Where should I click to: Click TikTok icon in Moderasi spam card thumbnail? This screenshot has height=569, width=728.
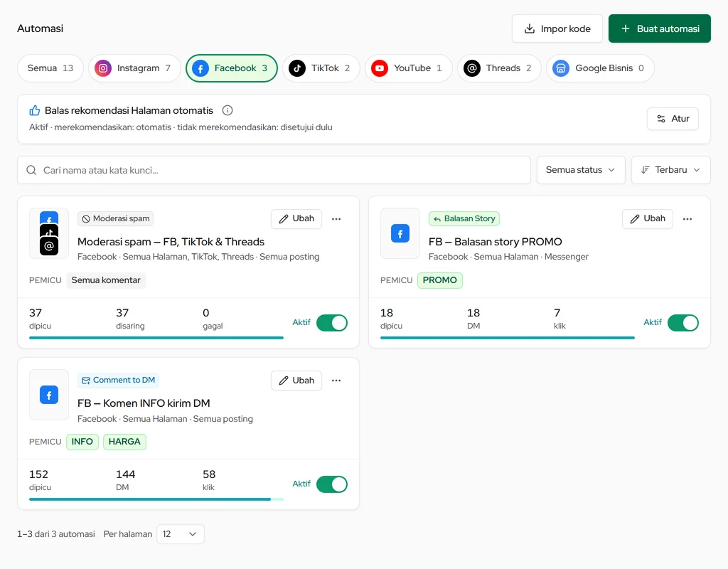point(49,231)
